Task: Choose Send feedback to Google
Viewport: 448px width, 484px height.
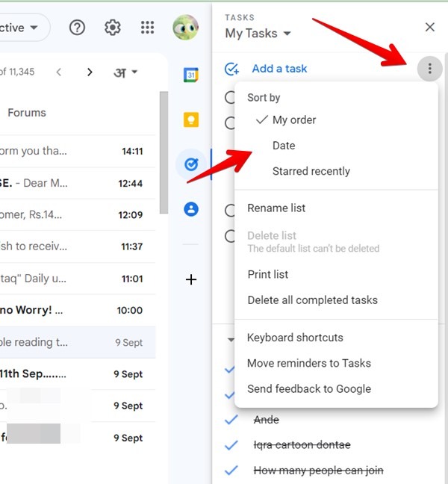Action: point(336,389)
